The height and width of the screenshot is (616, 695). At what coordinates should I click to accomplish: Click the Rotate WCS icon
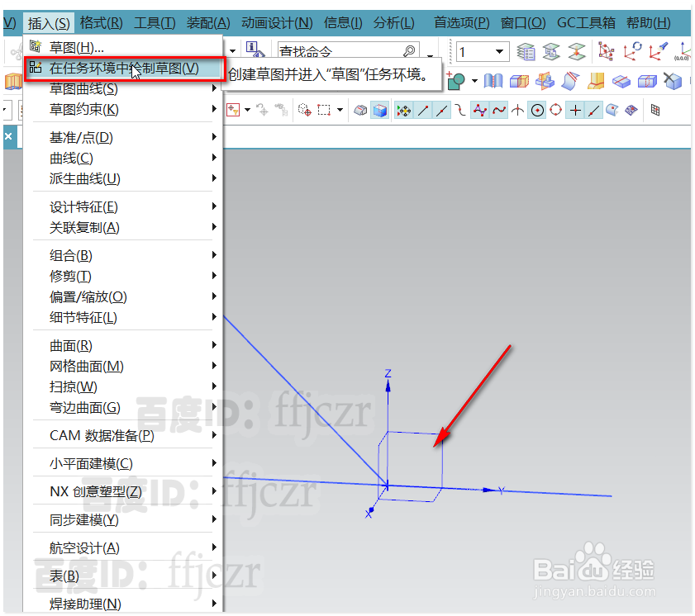coord(632,51)
